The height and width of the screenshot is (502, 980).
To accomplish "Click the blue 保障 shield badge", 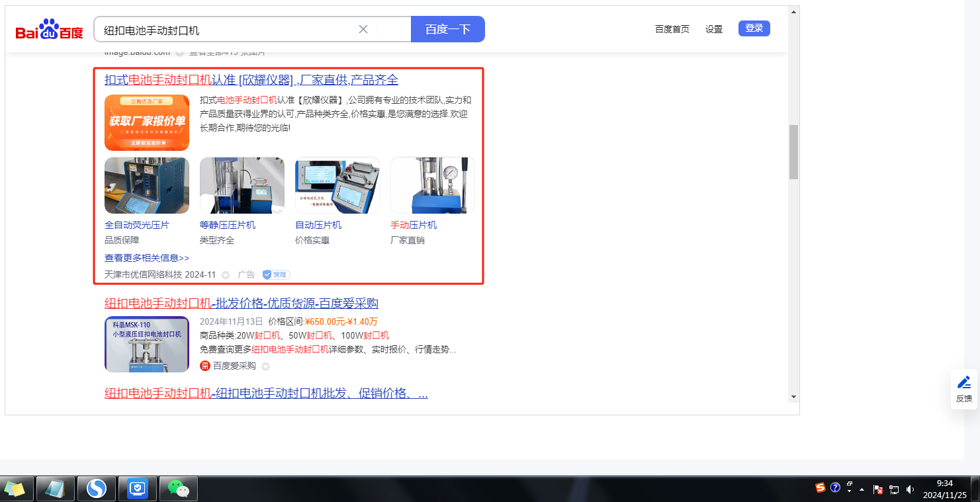I will click(x=276, y=274).
